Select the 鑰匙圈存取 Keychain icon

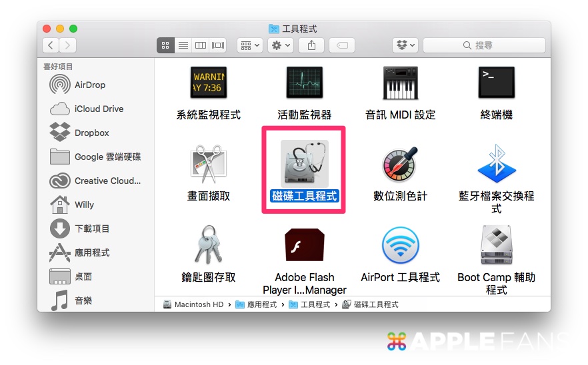point(209,245)
